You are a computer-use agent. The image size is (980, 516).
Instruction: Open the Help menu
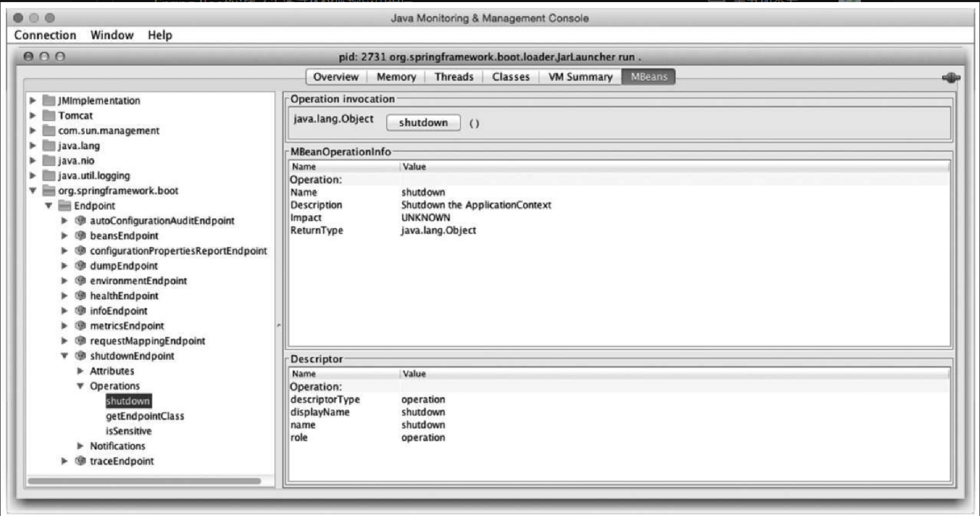pos(160,35)
